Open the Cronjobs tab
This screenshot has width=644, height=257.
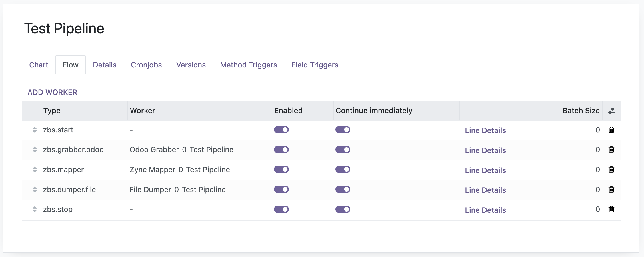(146, 65)
